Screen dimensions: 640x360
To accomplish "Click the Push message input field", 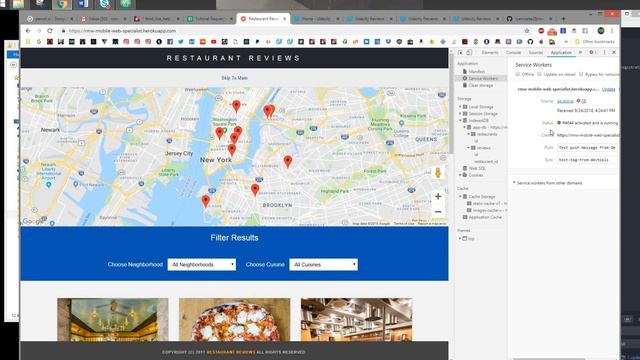I will click(x=587, y=147).
